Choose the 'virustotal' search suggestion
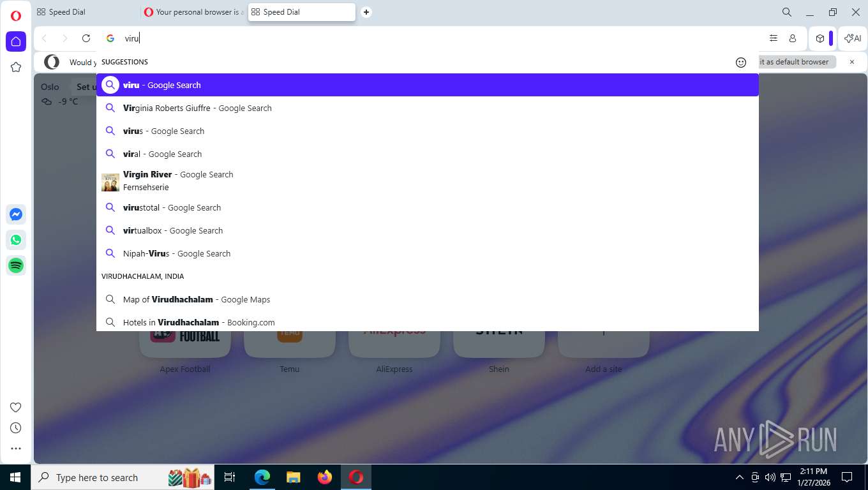 tap(428, 207)
